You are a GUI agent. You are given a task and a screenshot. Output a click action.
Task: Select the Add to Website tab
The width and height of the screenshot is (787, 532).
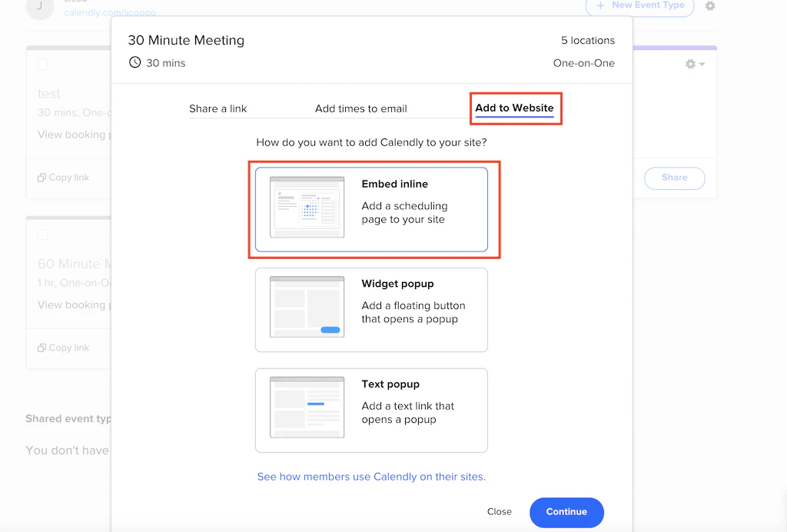click(x=514, y=108)
